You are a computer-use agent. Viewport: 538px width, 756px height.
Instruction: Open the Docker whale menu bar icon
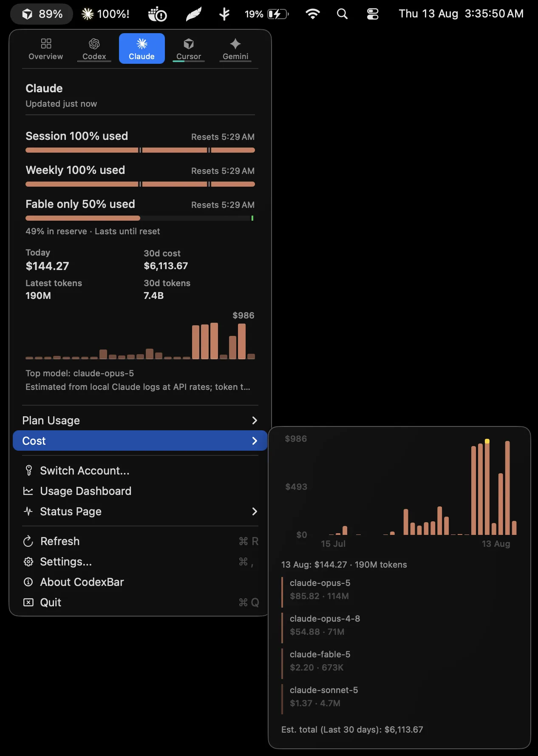[157, 14]
